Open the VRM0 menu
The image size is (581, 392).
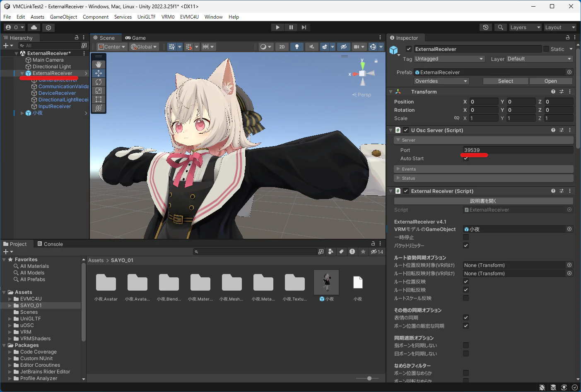168,17
